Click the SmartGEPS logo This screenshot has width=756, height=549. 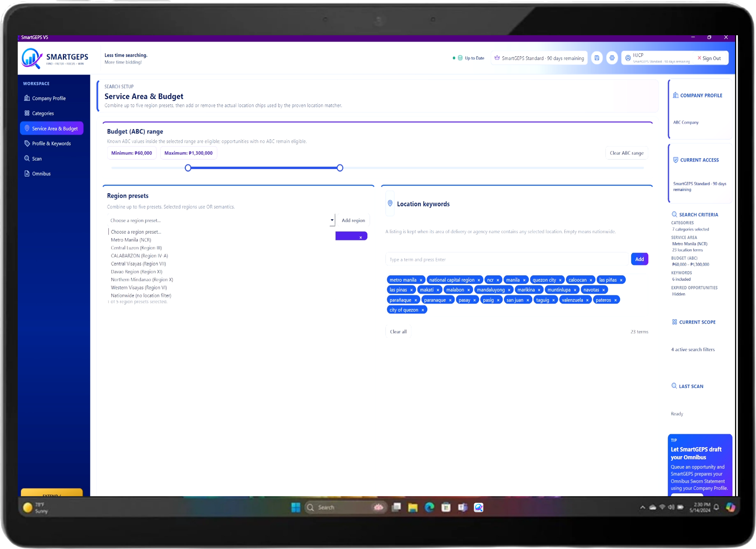click(x=55, y=58)
